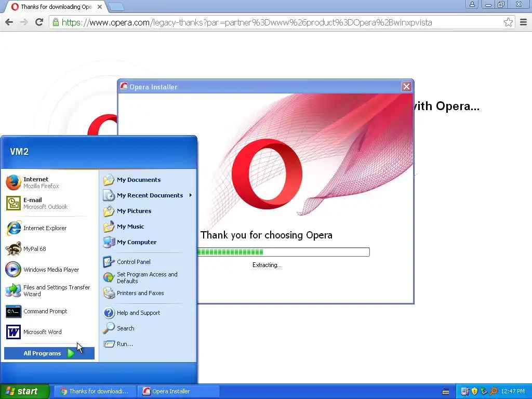Close the Opera Installer dialog
Screen dimensions: 532x399
pyautogui.click(x=406, y=87)
